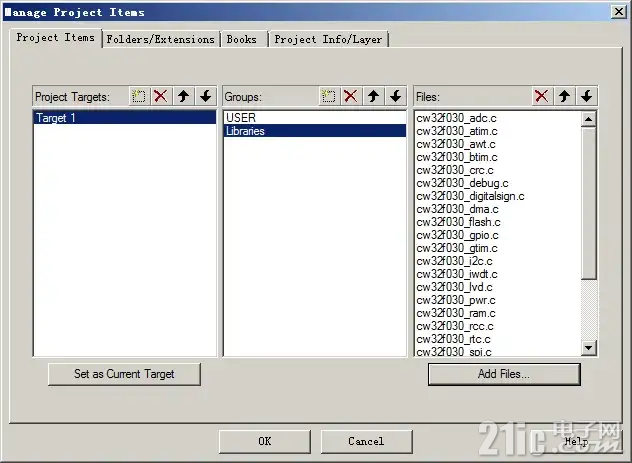Move the Project Target up
The width and height of the screenshot is (632, 463).
[x=183, y=96]
